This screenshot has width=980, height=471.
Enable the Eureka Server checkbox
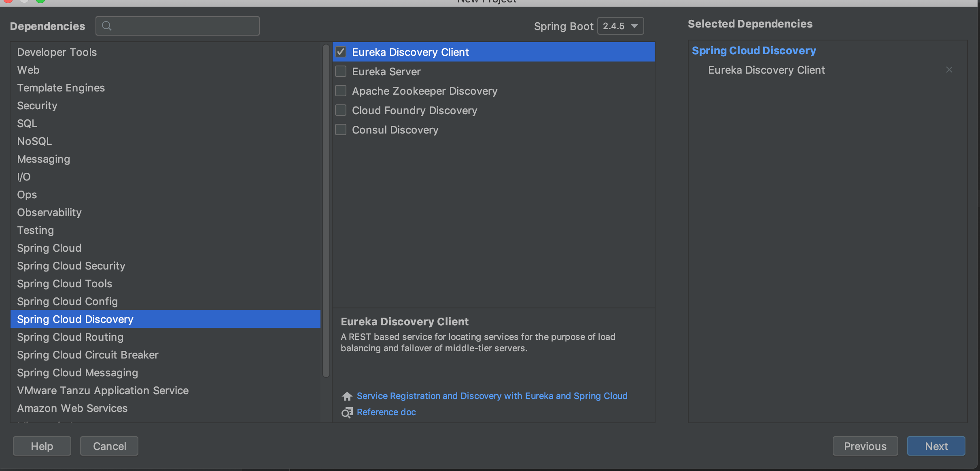tap(341, 72)
